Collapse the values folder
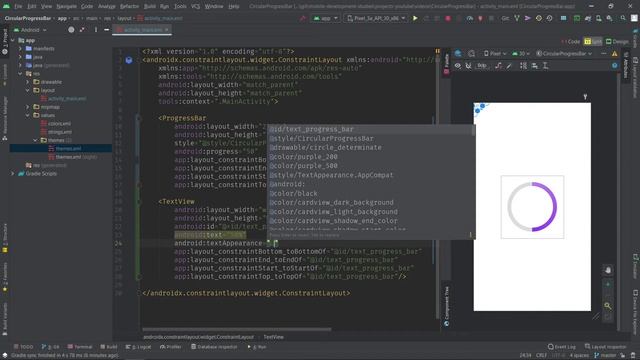Image resolution: width=640 pixels, height=360 pixels. coord(28,116)
